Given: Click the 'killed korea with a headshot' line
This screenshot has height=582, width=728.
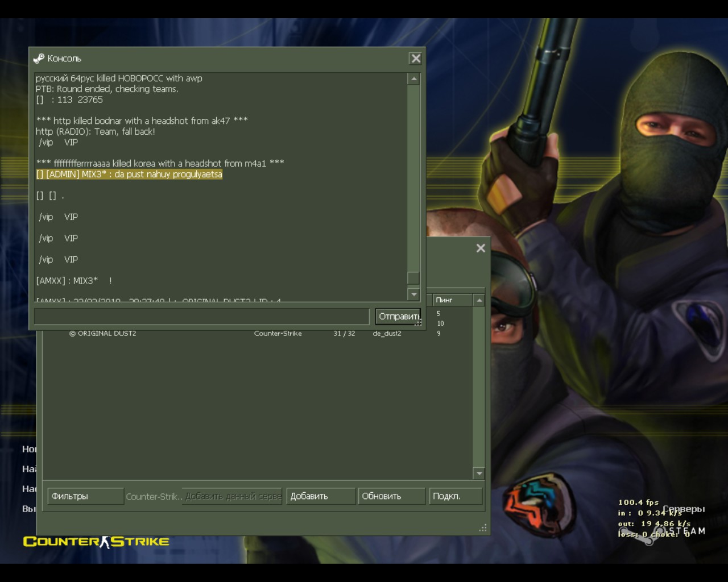Looking at the screenshot, I should point(160,164).
